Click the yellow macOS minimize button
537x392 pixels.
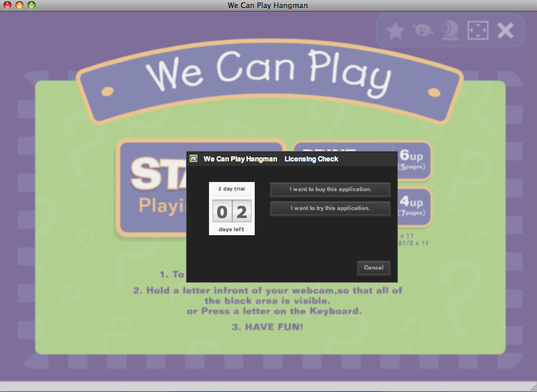coord(19,5)
